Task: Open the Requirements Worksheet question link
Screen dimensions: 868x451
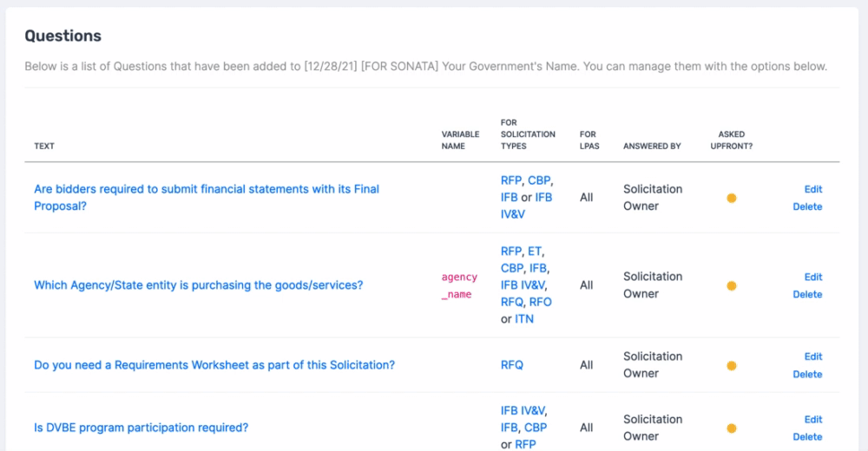Action: click(214, 365)
